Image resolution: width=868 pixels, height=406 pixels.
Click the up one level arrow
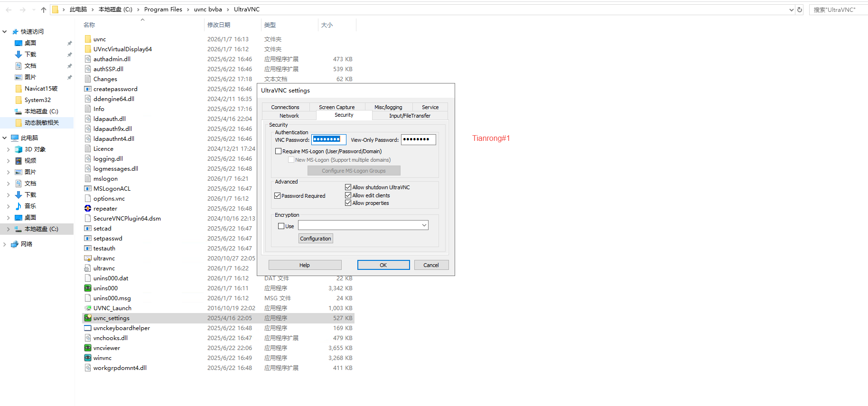(44, 9)
